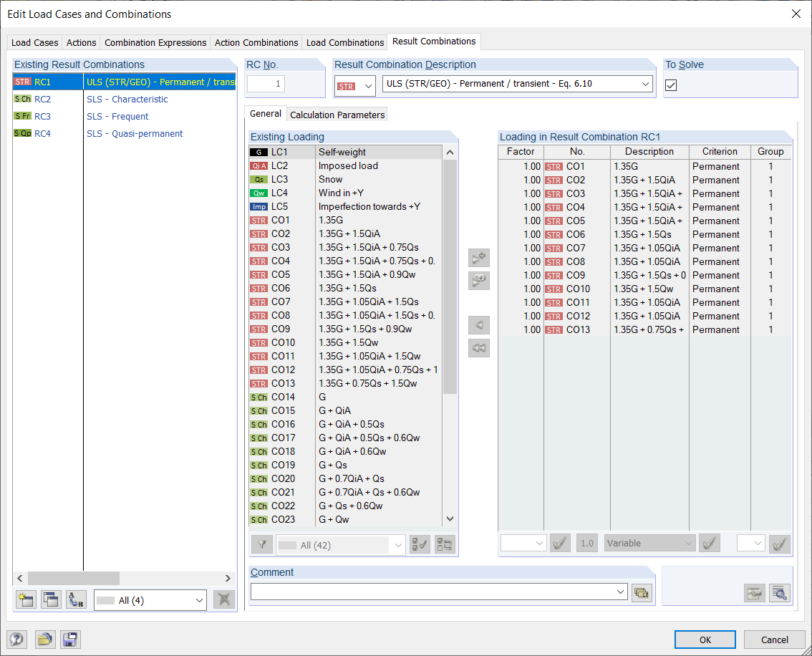This screenshot has height=656, width=812.
Task: Click the Cancel button
Action: tap(774, 640)
